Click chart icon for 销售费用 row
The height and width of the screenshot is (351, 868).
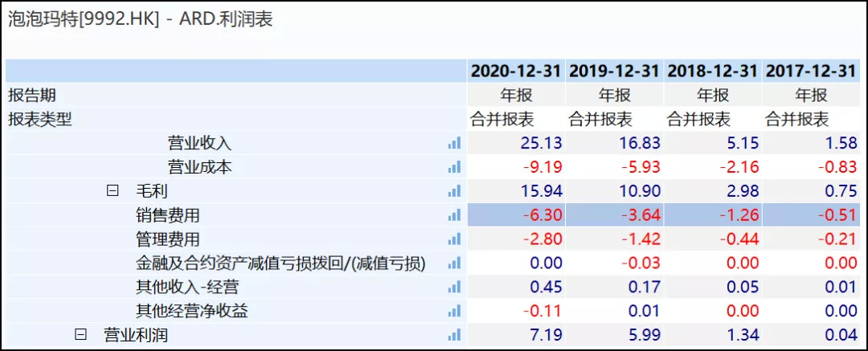[x=455, y=215]
